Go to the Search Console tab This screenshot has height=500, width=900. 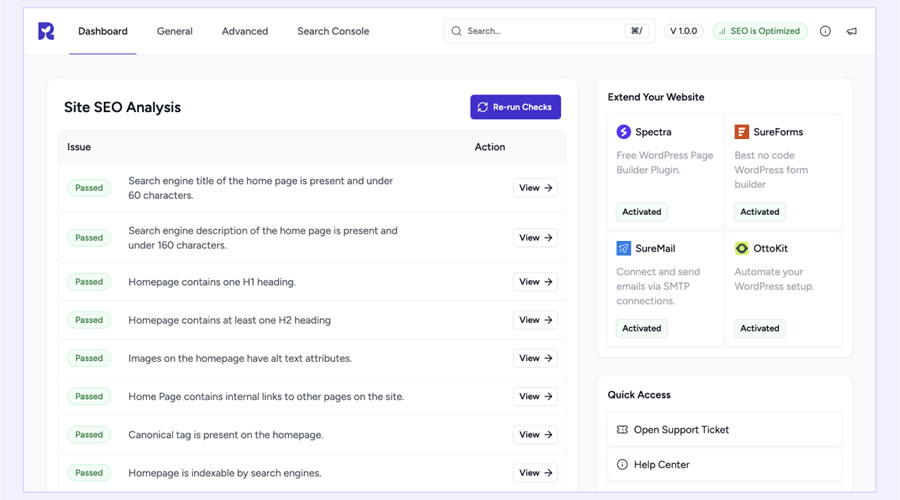coord(333,31)
